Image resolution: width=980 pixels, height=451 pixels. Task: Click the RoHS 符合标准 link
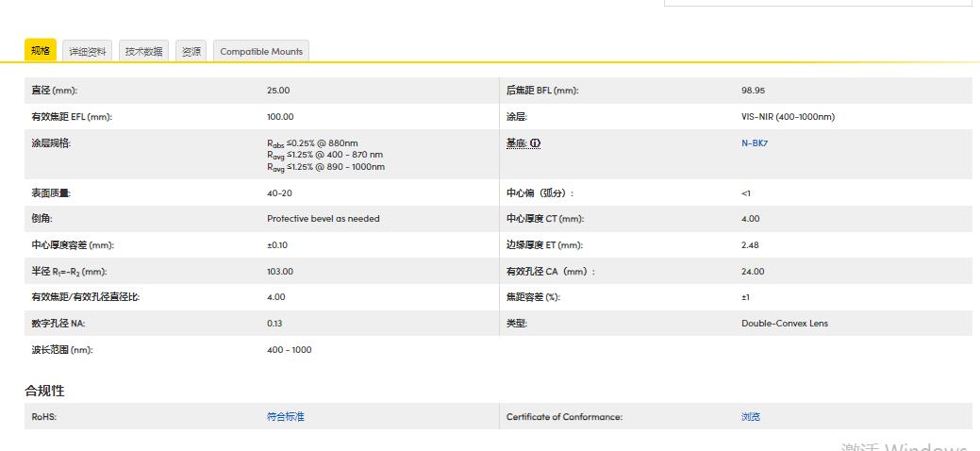point(286,416)
